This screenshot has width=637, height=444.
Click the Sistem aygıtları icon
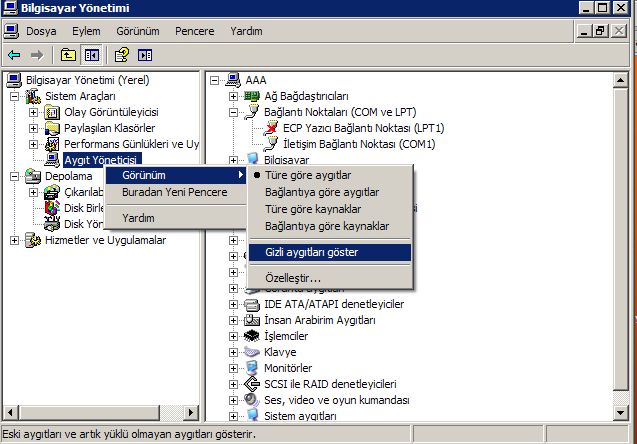[252, 415]
